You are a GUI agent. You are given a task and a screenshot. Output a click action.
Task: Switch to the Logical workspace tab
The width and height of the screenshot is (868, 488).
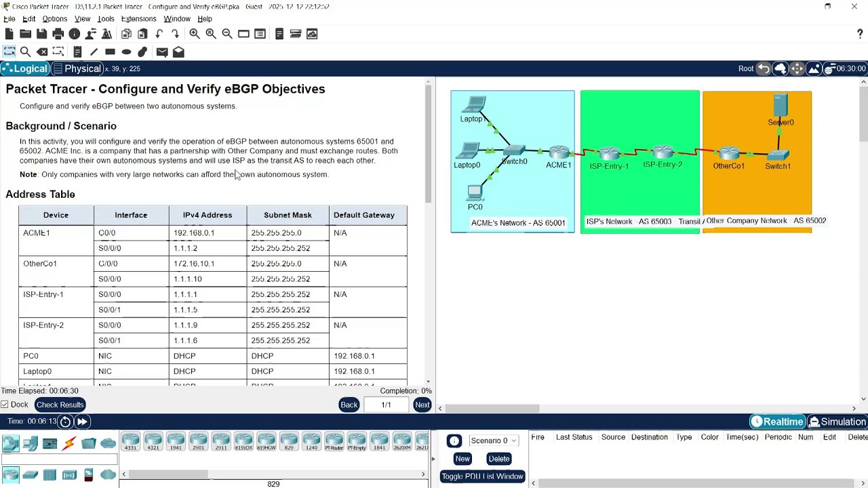(x=25, y=68)
